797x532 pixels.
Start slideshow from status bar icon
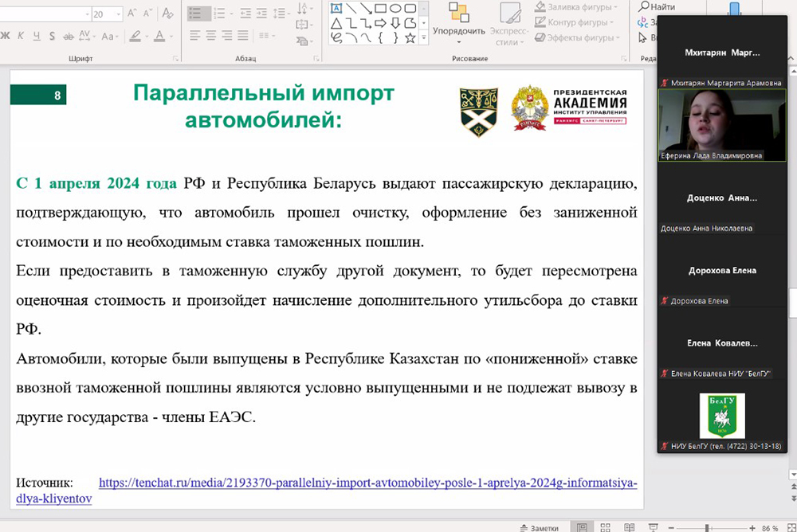coord(651,527)
